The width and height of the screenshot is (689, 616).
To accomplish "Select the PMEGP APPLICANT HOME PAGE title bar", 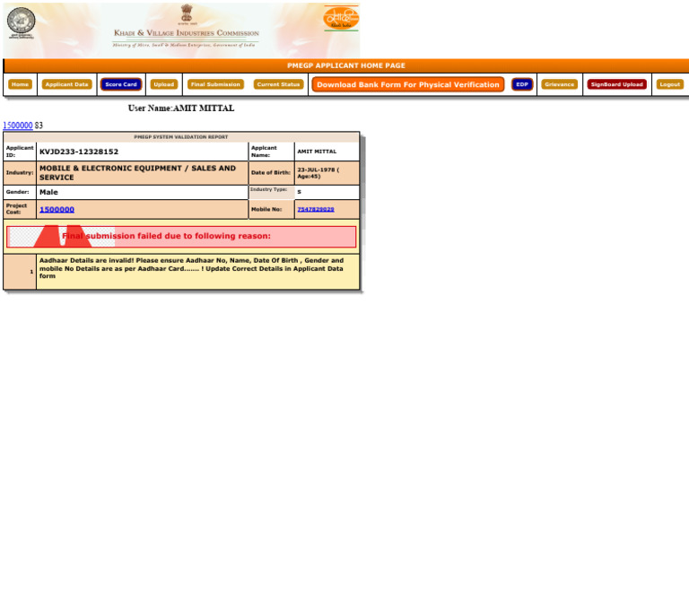I will 346,65.
